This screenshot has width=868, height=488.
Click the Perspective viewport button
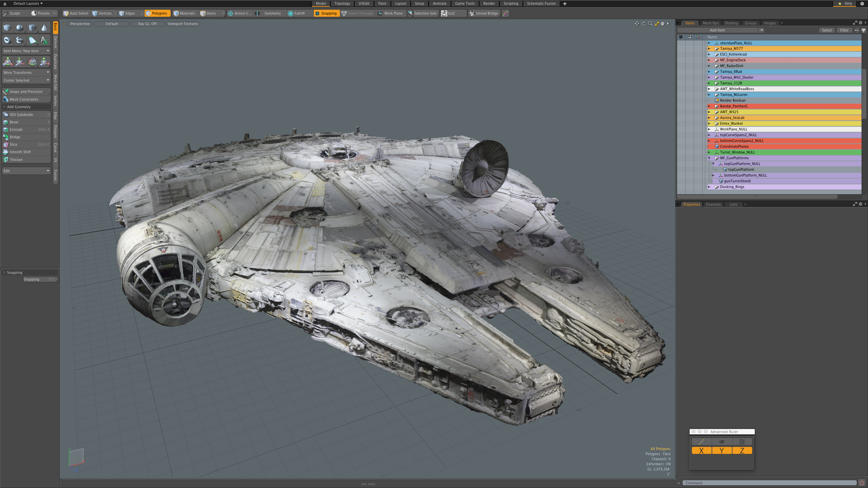coord(80,24)
